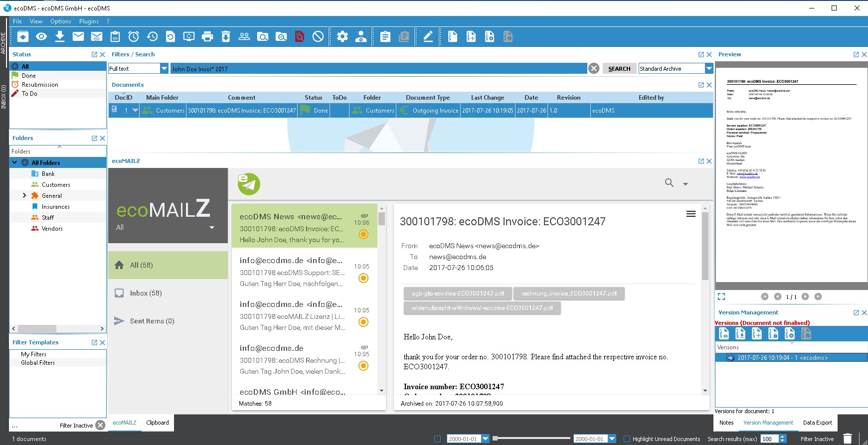Image resolution: width=868 pixels, height=445 pixels.
Task: Open the Plugins menu
Action: click(x=89, y=21)
